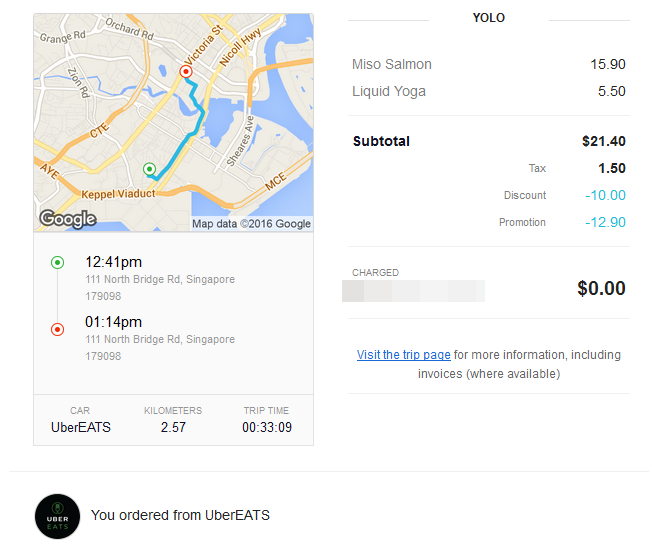Click the Map data ©2016 Google attribution
Screen dimensions: 653x551
251,224
